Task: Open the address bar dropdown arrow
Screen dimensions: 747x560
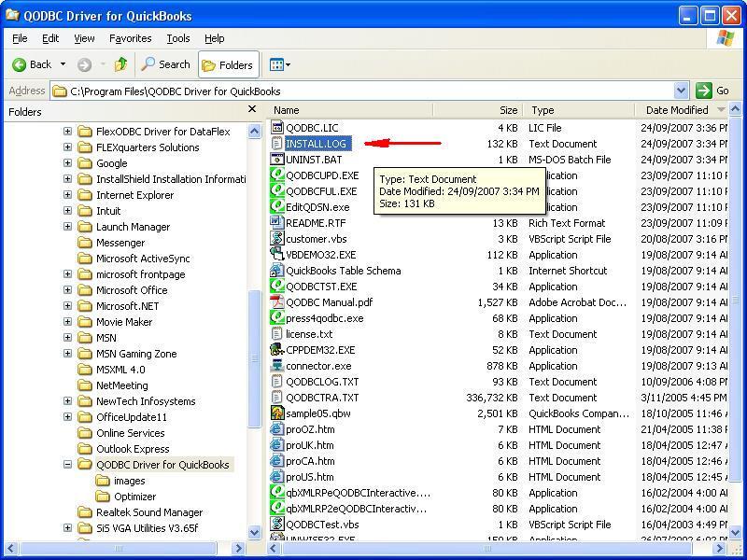Action: 682,91
